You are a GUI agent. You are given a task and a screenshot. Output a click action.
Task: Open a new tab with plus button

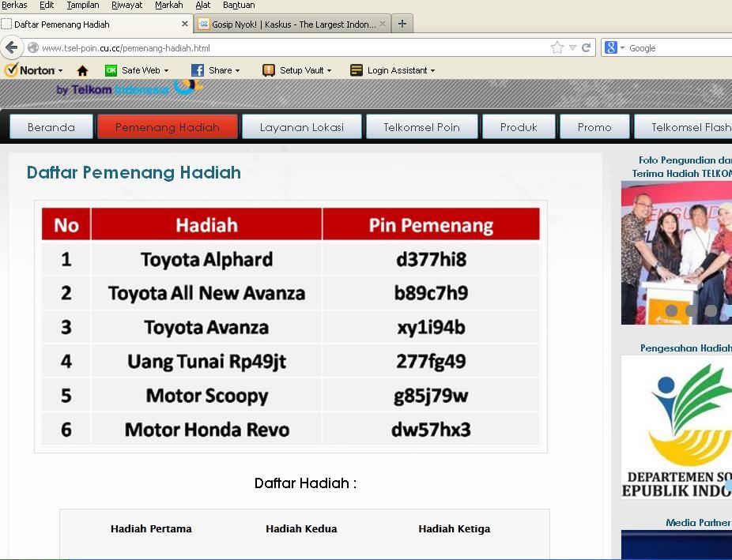coord(402,24)
